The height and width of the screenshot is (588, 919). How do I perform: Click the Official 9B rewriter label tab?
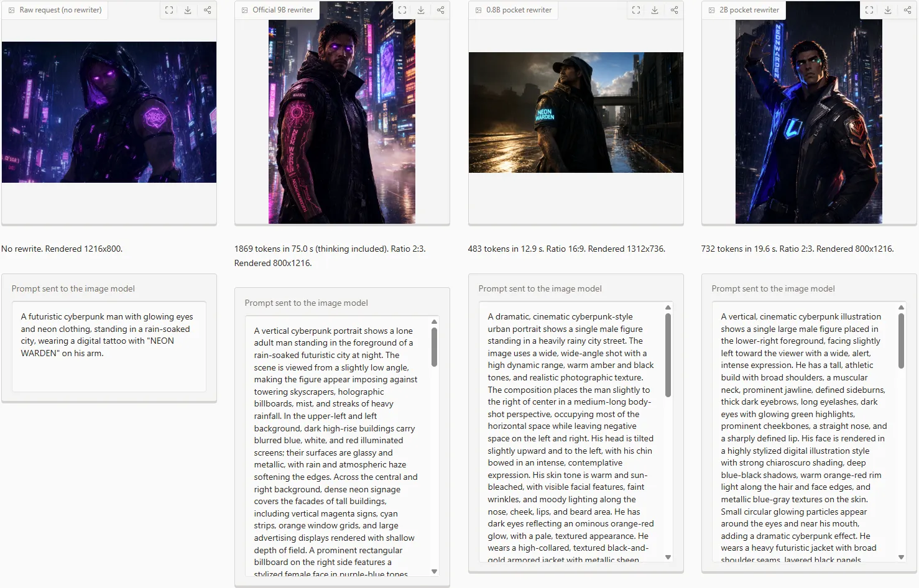pos(277,10)
